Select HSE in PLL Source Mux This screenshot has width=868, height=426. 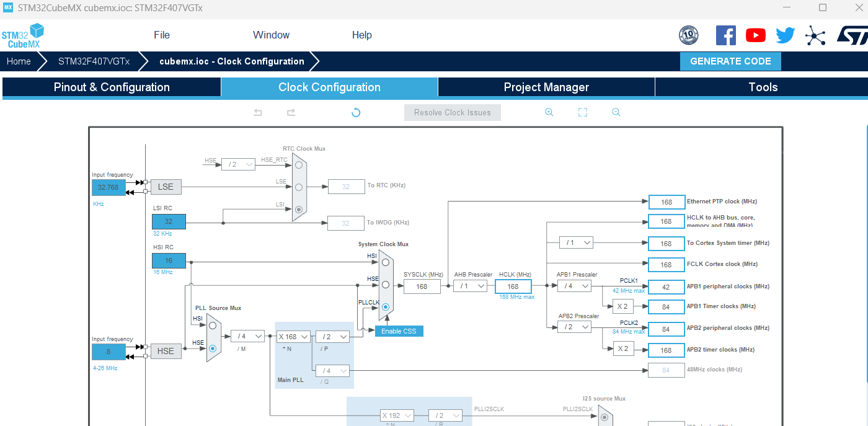(213, 348)
